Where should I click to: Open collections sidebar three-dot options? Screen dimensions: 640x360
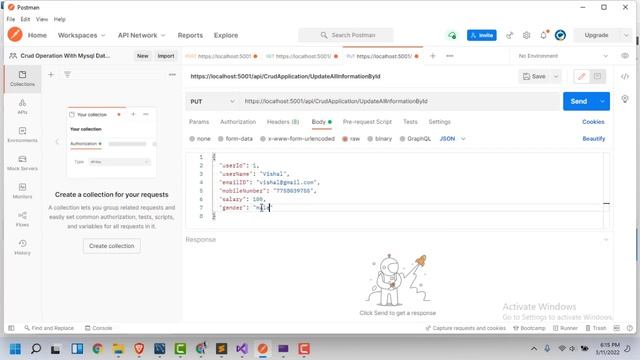tap(172, 75)
